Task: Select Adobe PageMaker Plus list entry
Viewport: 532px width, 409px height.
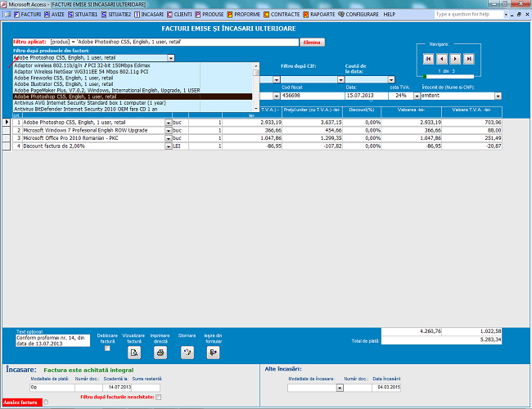Action: [x=133, y=90]
